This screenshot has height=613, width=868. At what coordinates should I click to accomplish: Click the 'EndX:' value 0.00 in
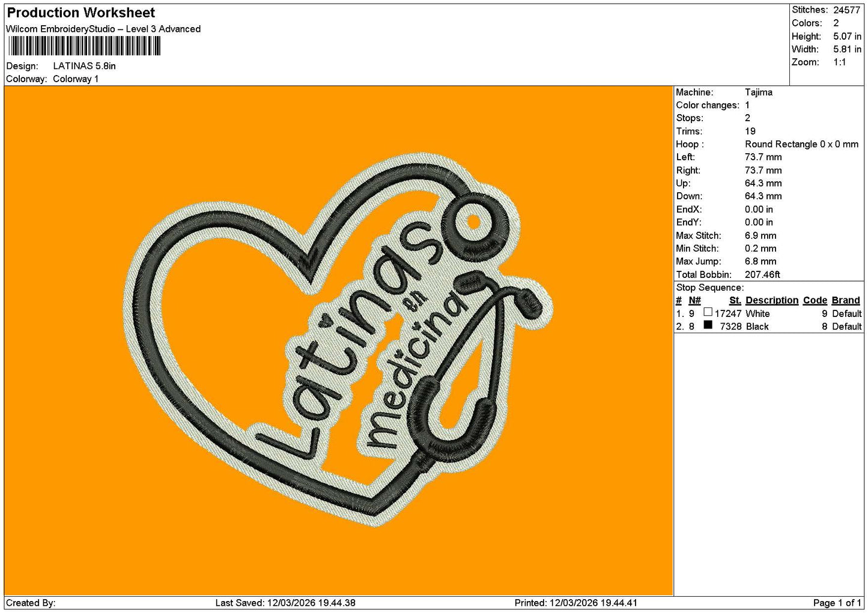[x=759, y=210]
